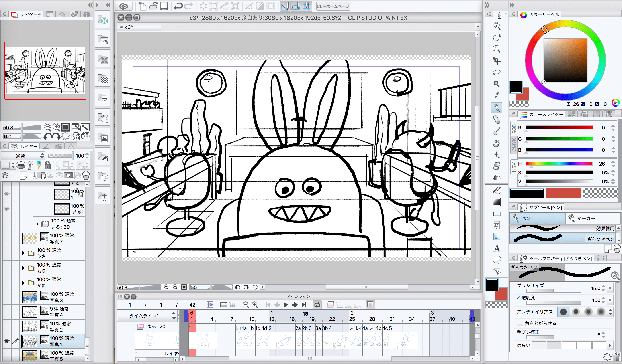Screen dimensions: 622x364
Task: Select the ペン sub tool tab
Action: point(537,218)
